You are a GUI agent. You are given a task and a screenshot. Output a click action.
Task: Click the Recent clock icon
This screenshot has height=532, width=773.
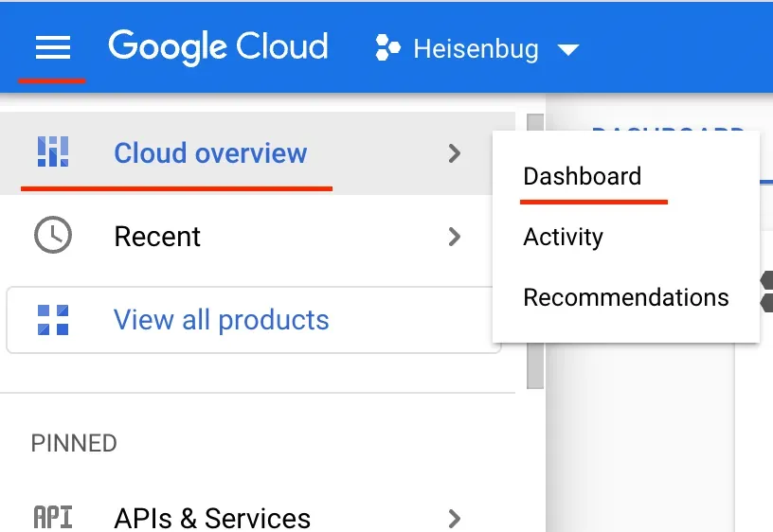point(53,235)
